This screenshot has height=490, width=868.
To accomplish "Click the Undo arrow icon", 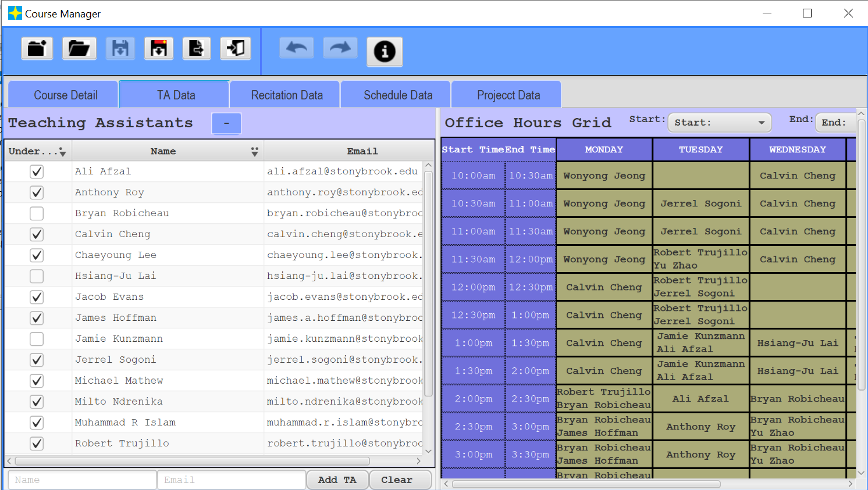I will [297, 48].
